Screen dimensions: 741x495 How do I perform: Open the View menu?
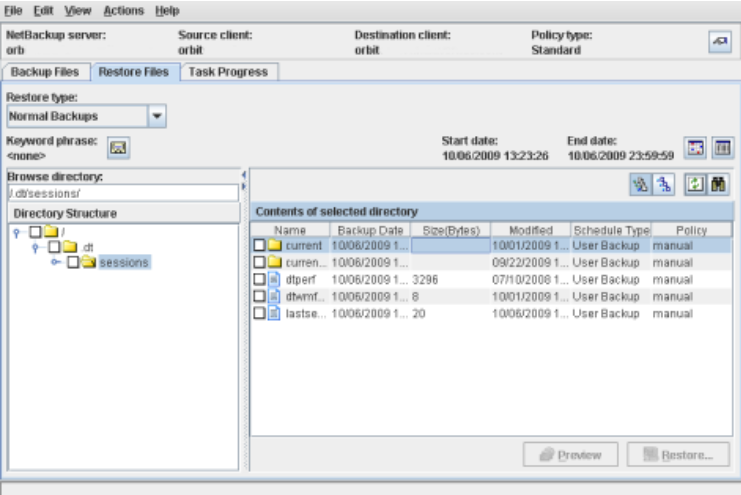point(78,10)
